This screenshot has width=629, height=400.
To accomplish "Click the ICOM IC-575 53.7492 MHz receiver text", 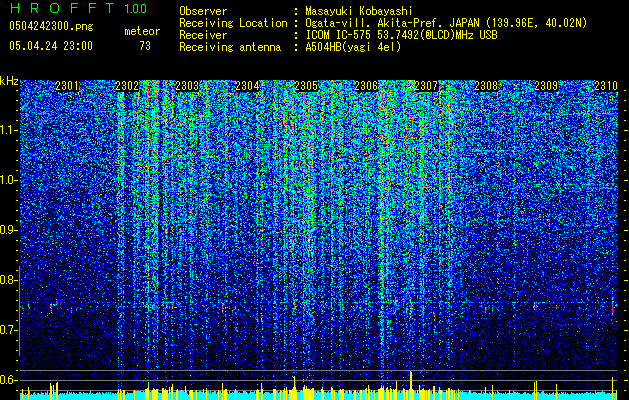I will [x=401, y=35].
